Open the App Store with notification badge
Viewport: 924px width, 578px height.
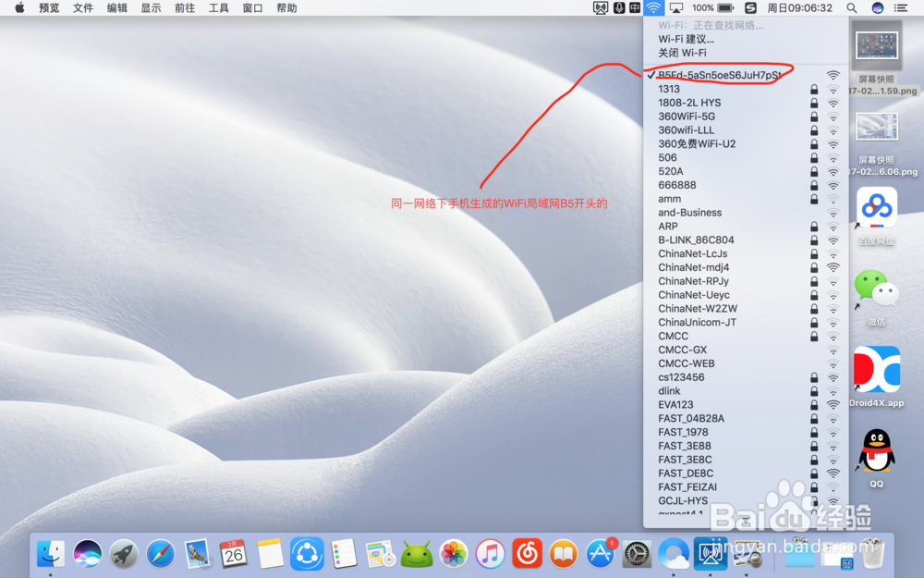[x=601, y=555]
